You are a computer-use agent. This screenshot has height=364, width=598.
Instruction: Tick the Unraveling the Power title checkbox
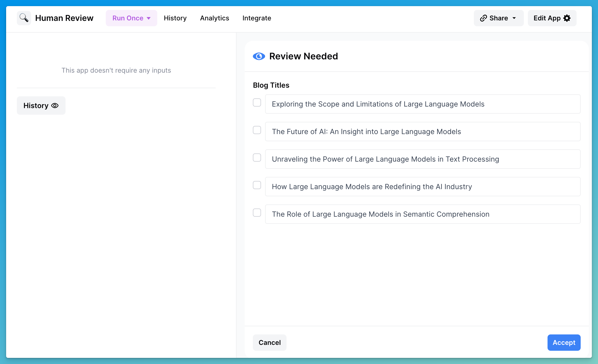257,158
